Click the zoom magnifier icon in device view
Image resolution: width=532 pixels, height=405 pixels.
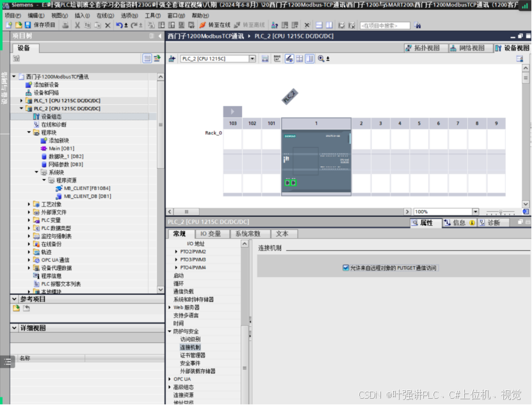click(321, 59)
